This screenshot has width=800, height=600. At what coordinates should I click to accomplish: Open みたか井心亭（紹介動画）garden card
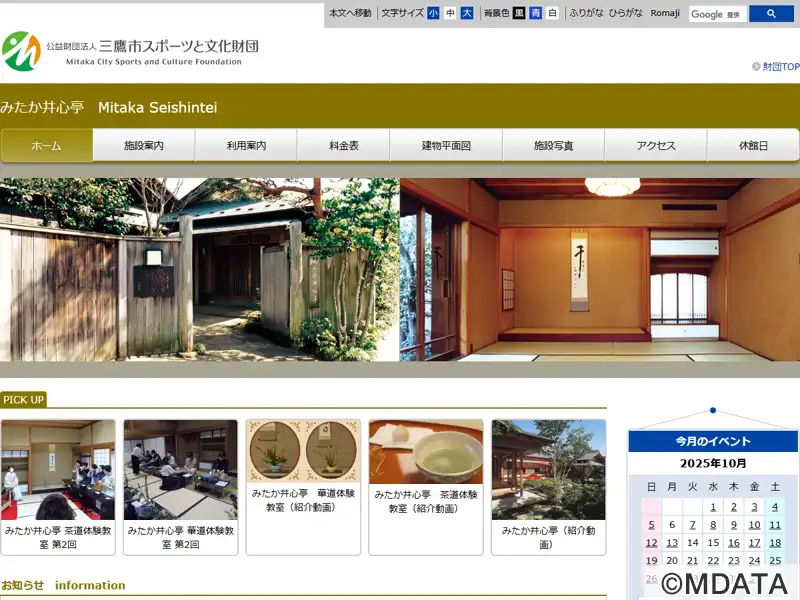(x=548, y=487)
